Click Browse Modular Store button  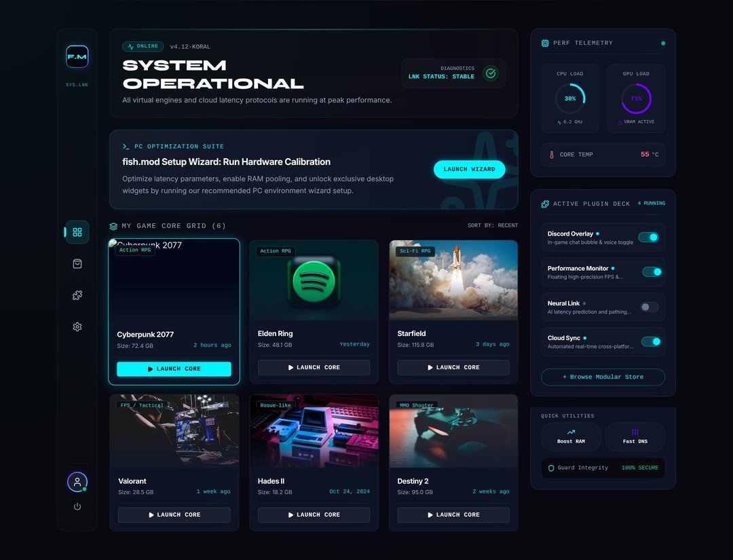(x=603, y=377)
